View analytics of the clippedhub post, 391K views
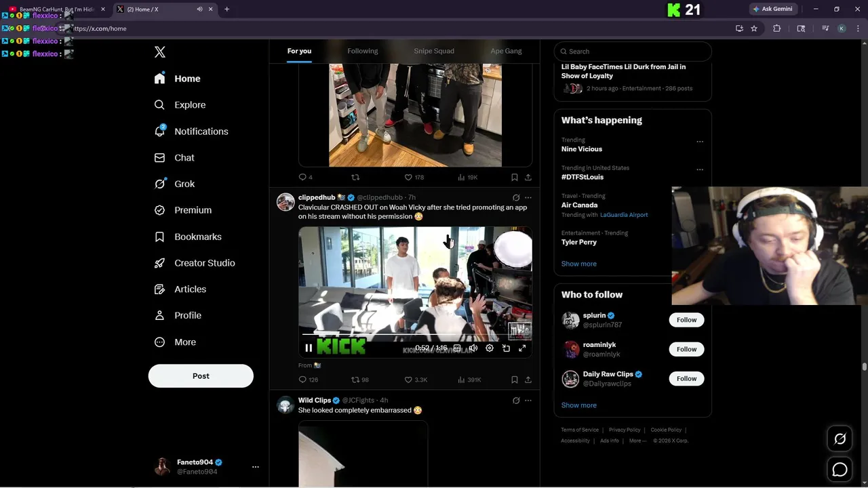This screenshot has height=488, width=868. pyautogui.click(x=469, y=380)
